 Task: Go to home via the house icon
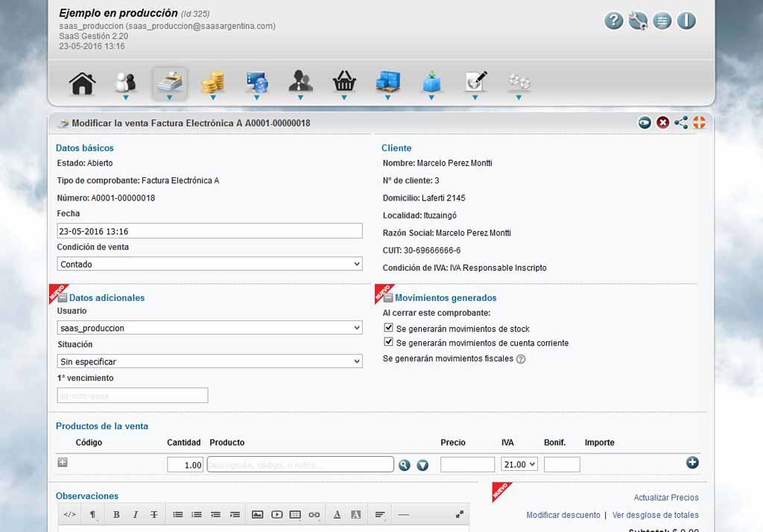point(82,83)
